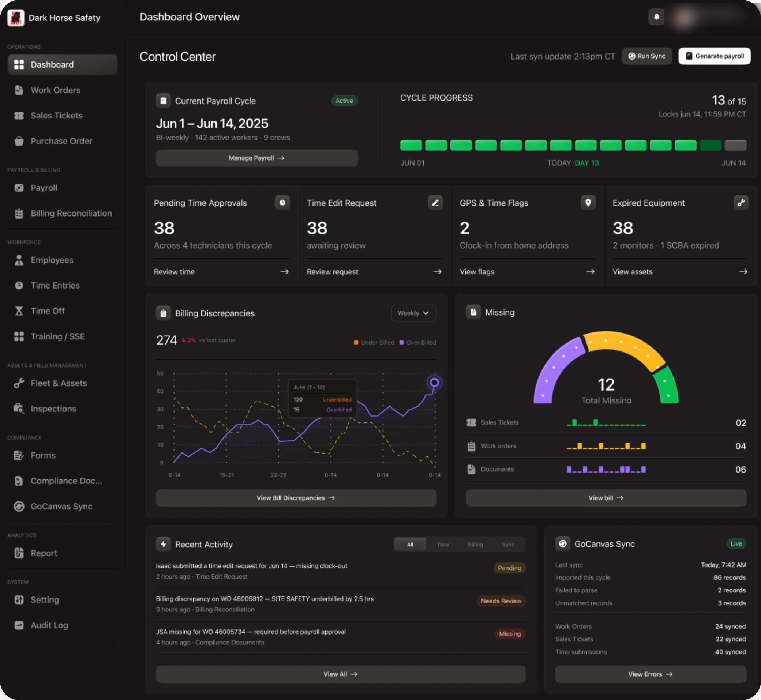The height and width of the screenshot is (700, 761).
Task: Click the Work orders row icon in Missing
Action: [471, 446]
